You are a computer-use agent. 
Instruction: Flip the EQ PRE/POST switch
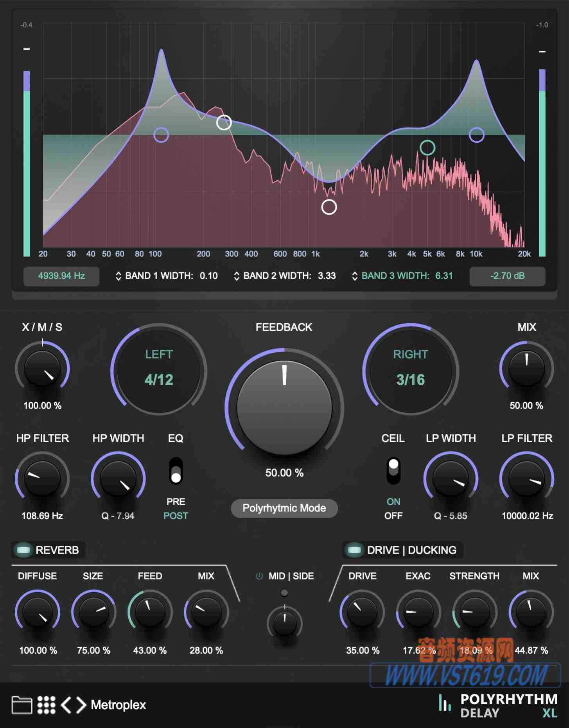pos(176,471)
